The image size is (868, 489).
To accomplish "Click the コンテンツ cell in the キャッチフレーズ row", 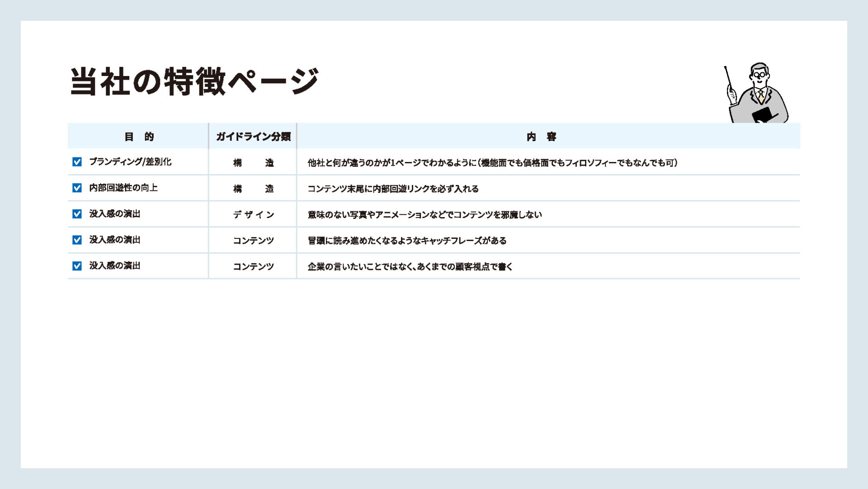I will [x=253, y=241].
